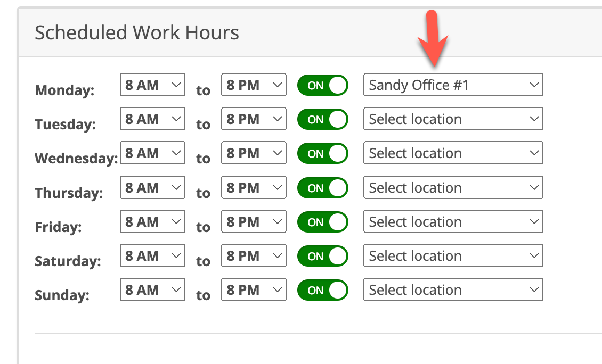This screenshot has height=364, width=602.
Task: Open Wednesday's start time selector
Action: click(152, 153)
